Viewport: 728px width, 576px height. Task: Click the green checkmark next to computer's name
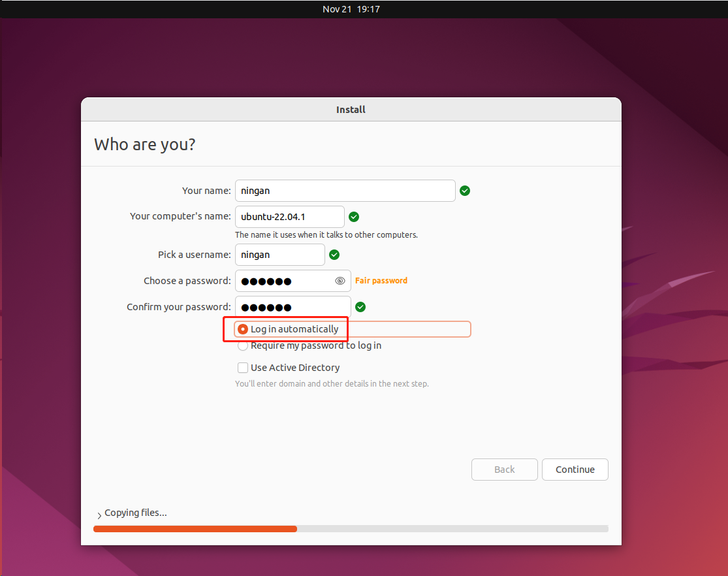(x=354, y=217)
